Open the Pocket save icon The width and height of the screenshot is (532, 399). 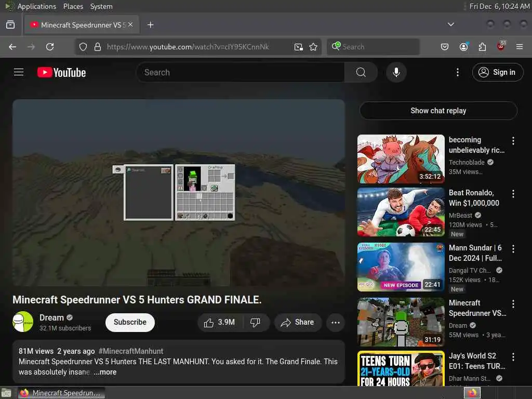445,47
